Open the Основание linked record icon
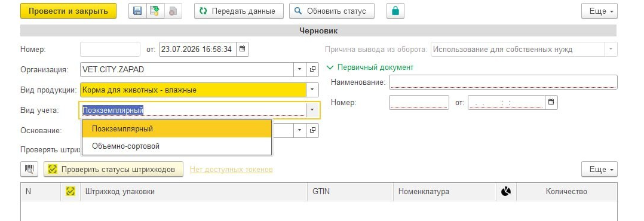 point(312,130)
